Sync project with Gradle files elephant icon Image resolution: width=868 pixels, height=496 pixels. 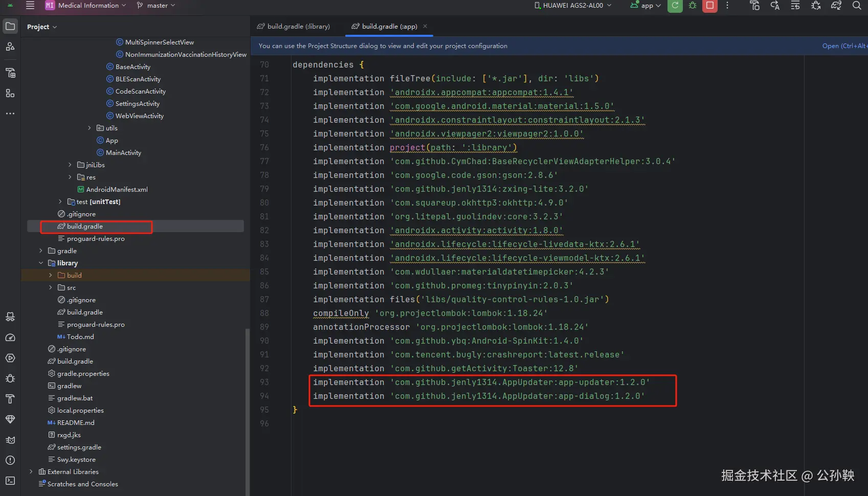tap(836, 6)
